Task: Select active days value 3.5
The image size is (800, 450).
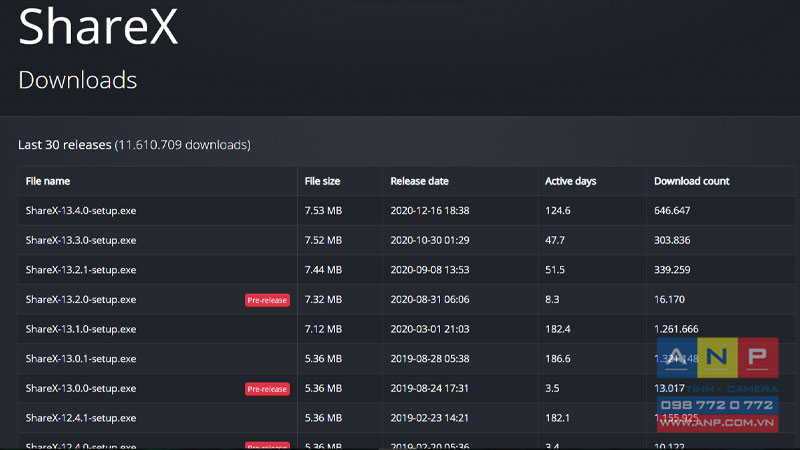Action: point(552,388)
